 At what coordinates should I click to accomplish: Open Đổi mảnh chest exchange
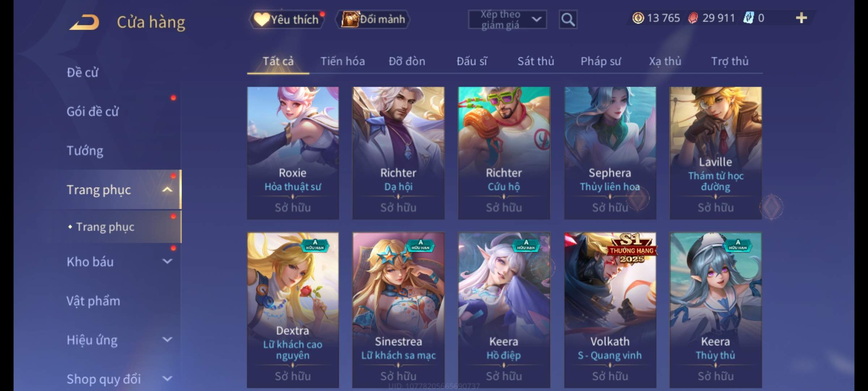coord(373,19)
